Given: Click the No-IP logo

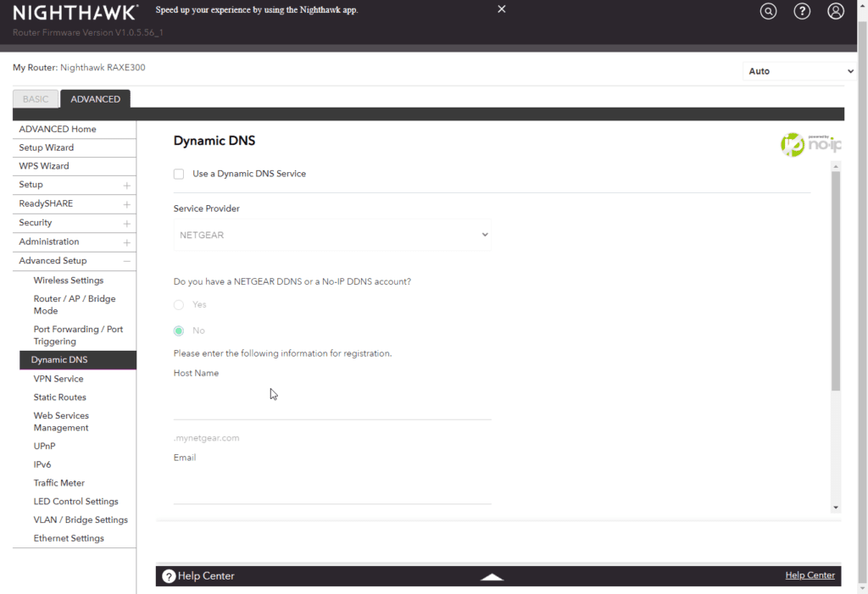Looking at the screenshot, I should click(x=810, y=145).
